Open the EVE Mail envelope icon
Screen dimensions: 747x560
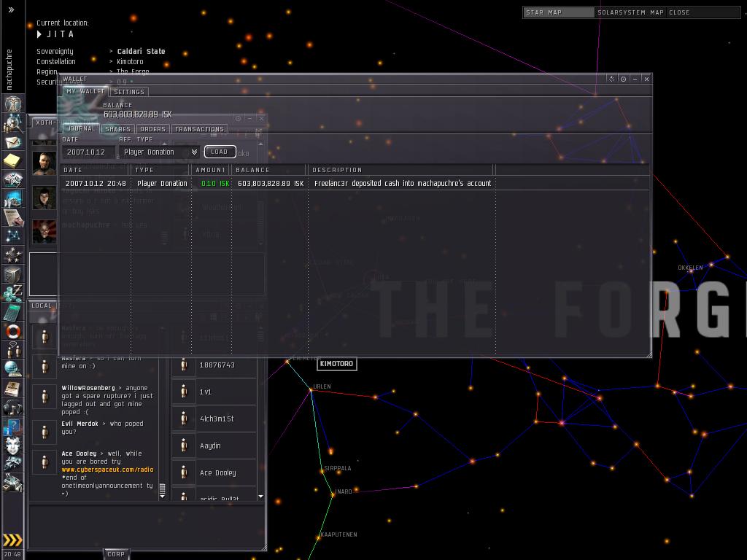click(13, 142)
